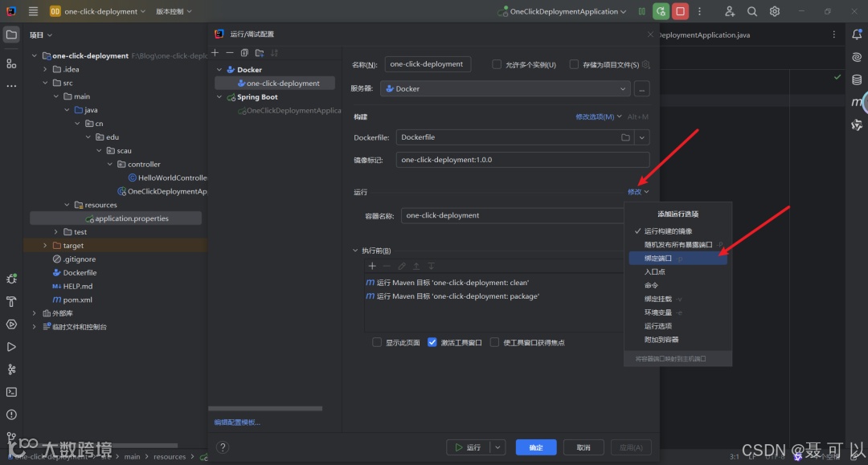868x465 pixels.
Task: Select pom.xml in project tree
Action: click(x=77, y=300)
